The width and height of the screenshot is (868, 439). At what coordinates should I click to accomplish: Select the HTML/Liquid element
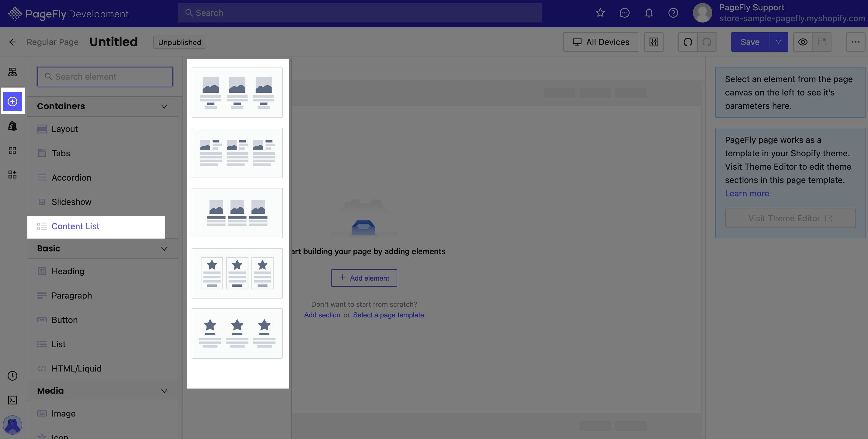point(102,368)
